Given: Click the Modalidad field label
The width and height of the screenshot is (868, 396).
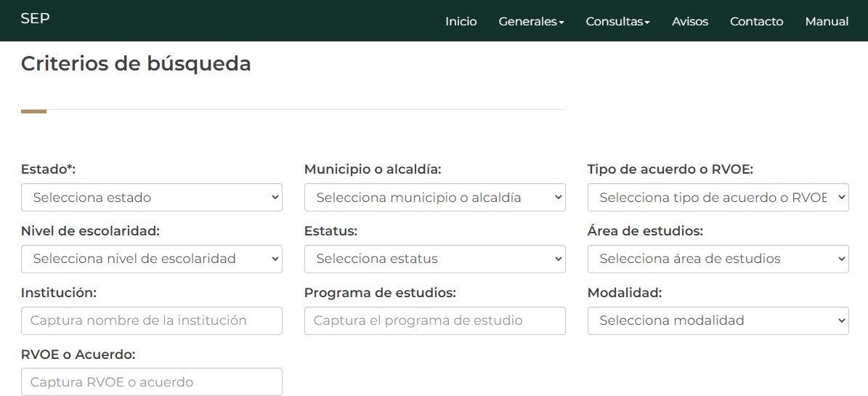Looking at the screenshot, I should (x=624, y=293).
